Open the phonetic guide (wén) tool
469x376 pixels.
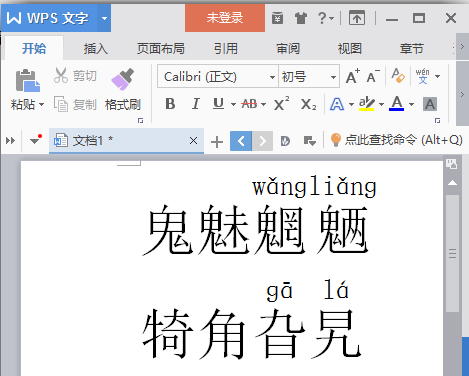(x=422, y=76)
